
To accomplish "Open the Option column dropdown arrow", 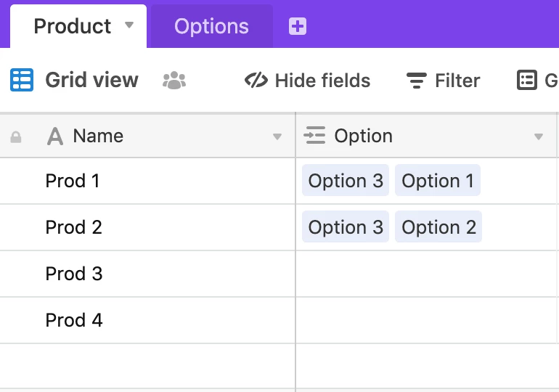I will click(x=538, y=137).
